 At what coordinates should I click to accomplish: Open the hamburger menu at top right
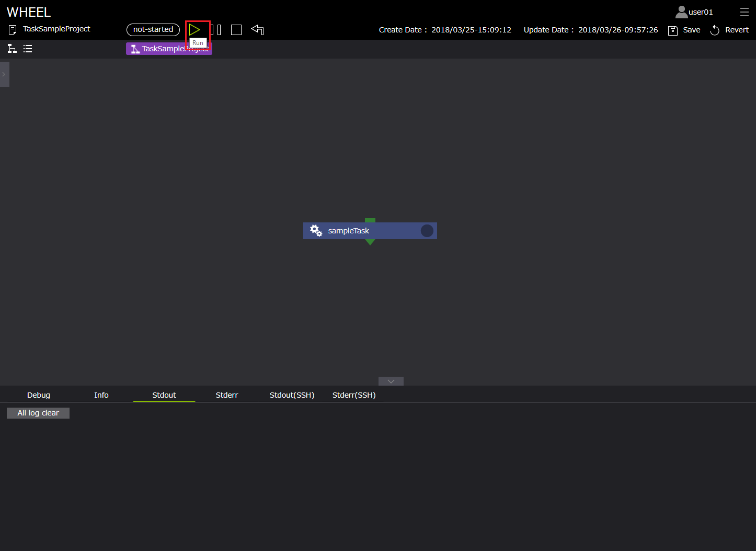point(744,12)
